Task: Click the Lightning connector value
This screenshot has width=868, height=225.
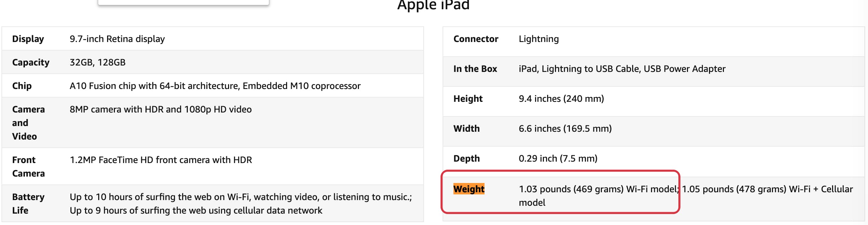Action: [539, 39]
